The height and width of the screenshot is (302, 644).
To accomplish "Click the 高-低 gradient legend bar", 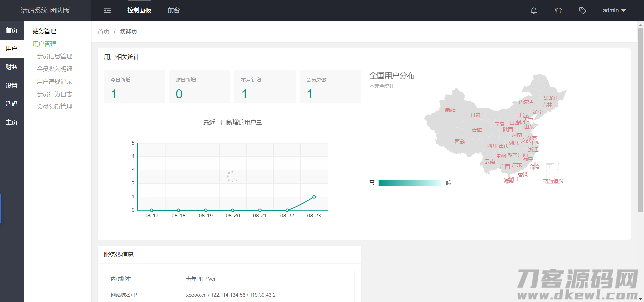I will click(410, 182).
